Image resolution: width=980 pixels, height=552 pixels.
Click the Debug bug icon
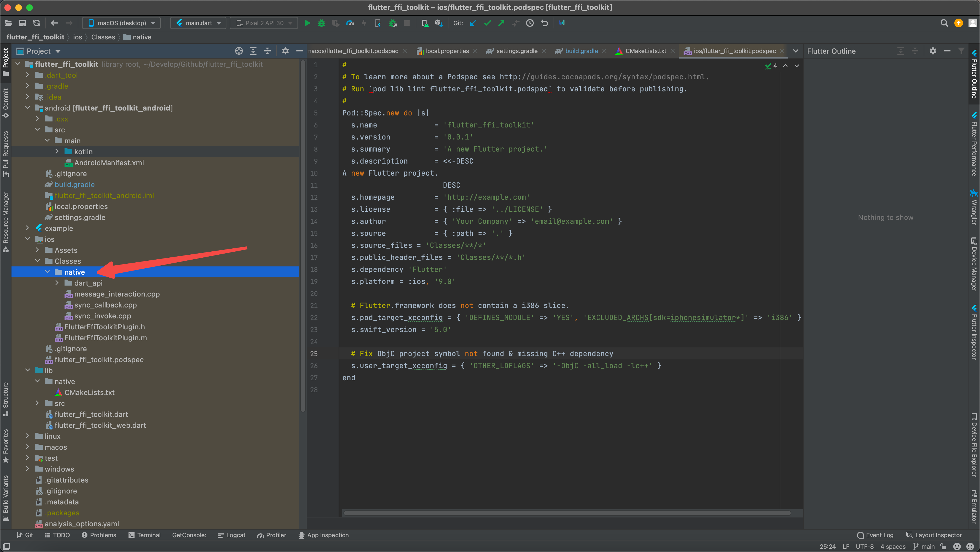(322, 23)
